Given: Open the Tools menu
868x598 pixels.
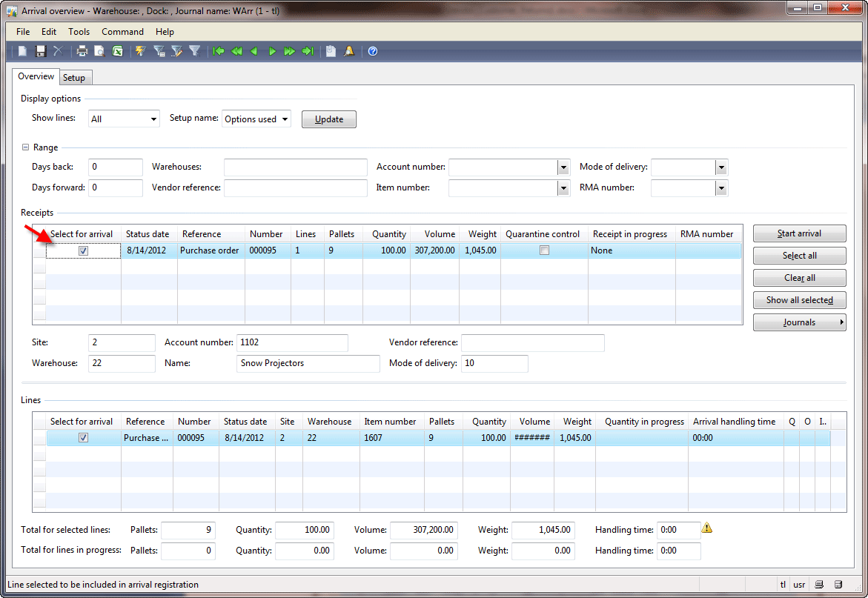Looking at the screenshot, I should 79,32.
